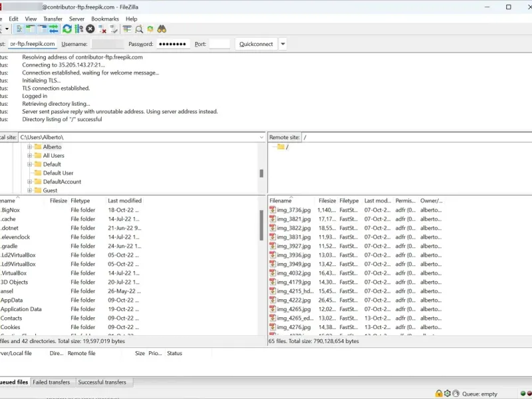Open speed limits gauge icon in status bar
Viewport: 532px width, 399px height.
tap(456, 394)
